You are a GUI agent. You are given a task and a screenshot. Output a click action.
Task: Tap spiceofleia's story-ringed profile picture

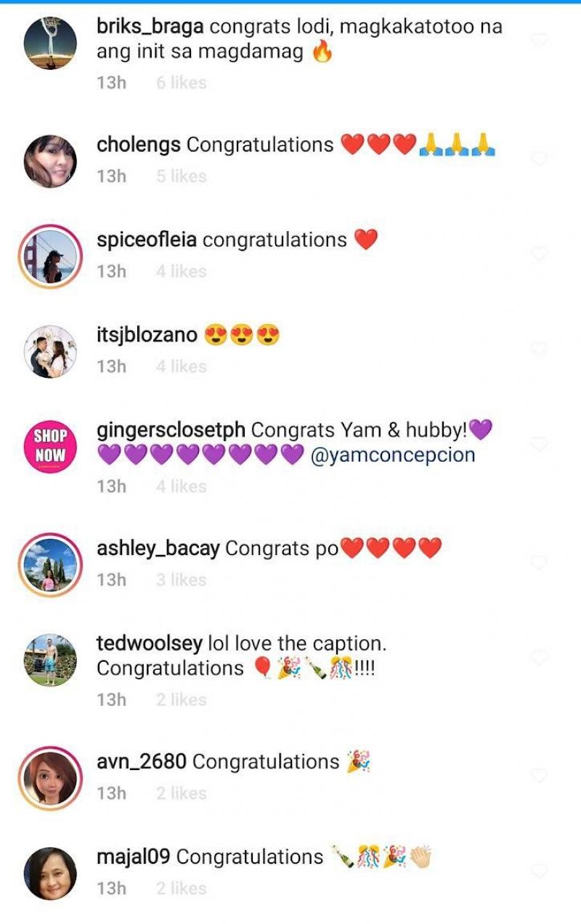click(x=50, y=256)
